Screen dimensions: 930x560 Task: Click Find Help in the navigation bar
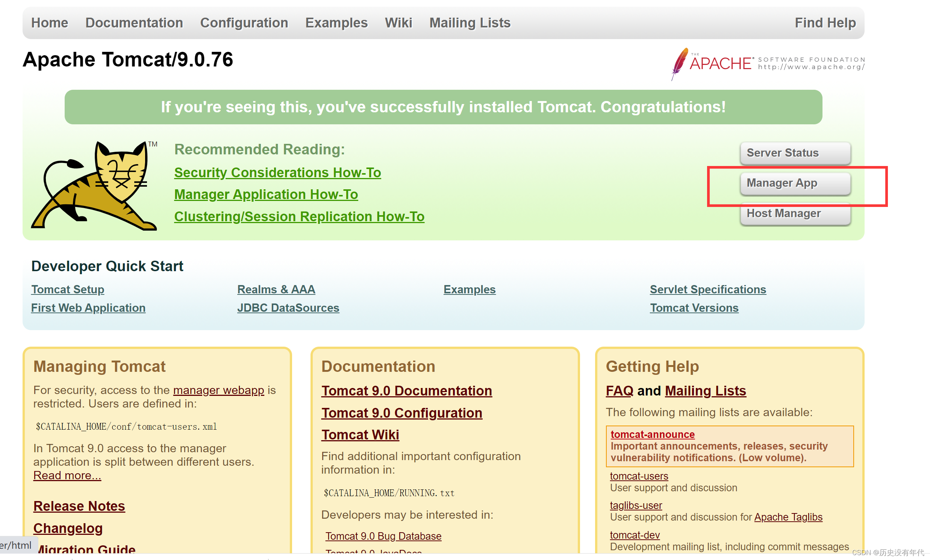pos(825,23)
